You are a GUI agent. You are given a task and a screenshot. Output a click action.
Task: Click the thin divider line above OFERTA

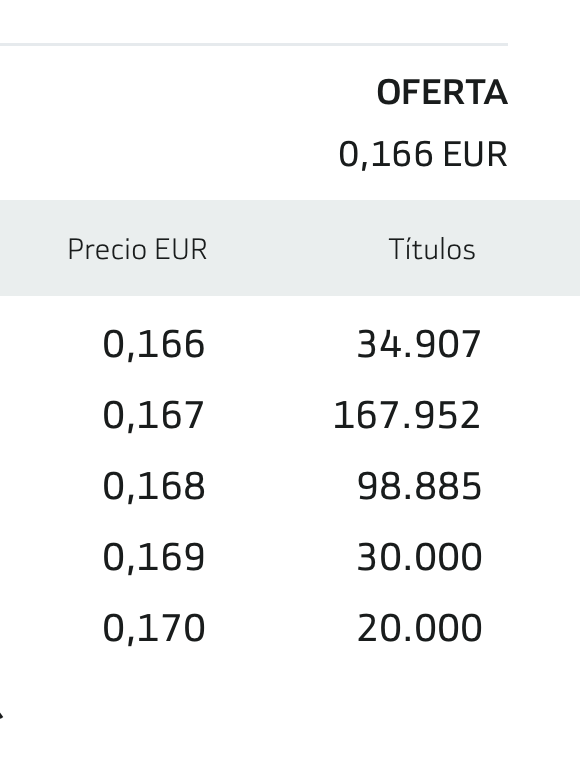click(x=254, y=44)
